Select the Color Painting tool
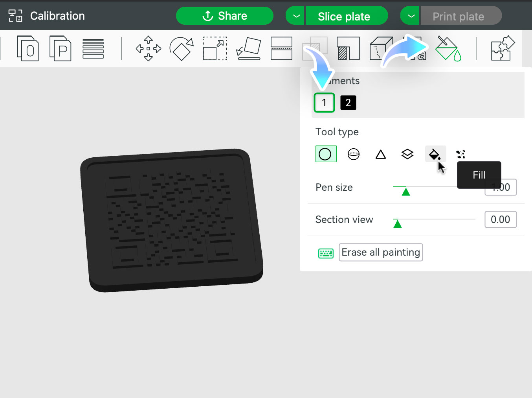This screenshot has height=398, width=532. pyautogui.click(x=448, y=48)
